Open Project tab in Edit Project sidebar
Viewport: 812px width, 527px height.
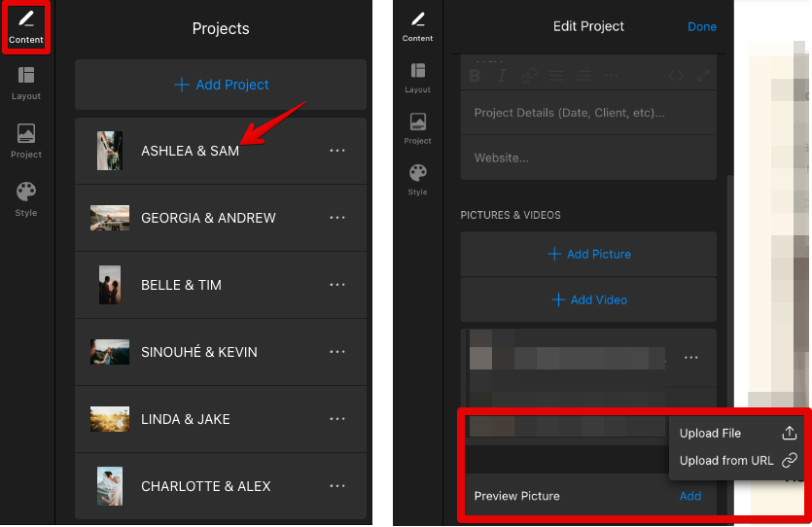417,129
